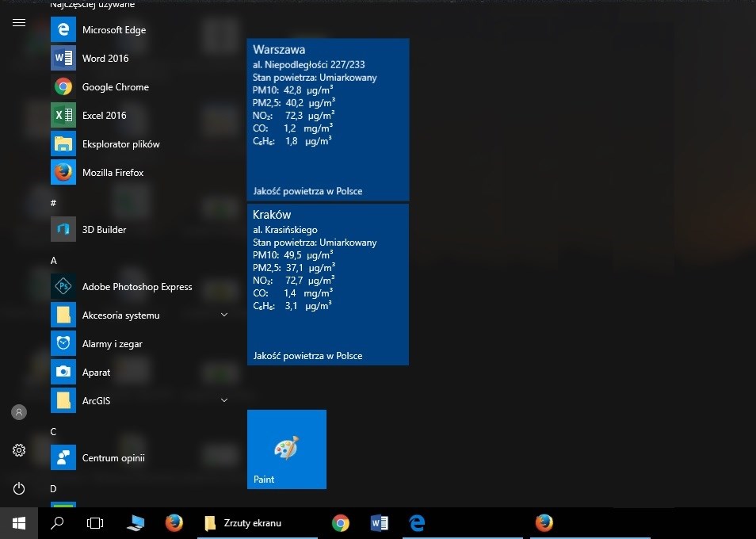Launch the Aparat camera app

coord(139,372)
